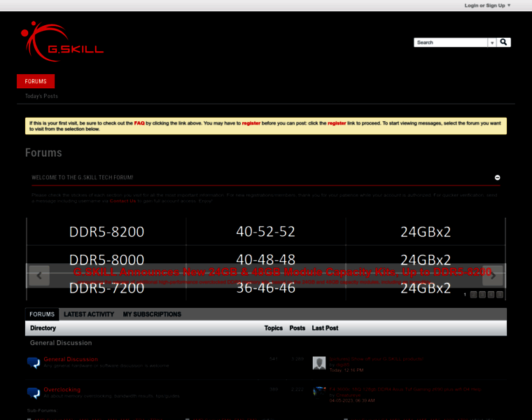
Task: Open the Contact Us link
Action: 122,201
